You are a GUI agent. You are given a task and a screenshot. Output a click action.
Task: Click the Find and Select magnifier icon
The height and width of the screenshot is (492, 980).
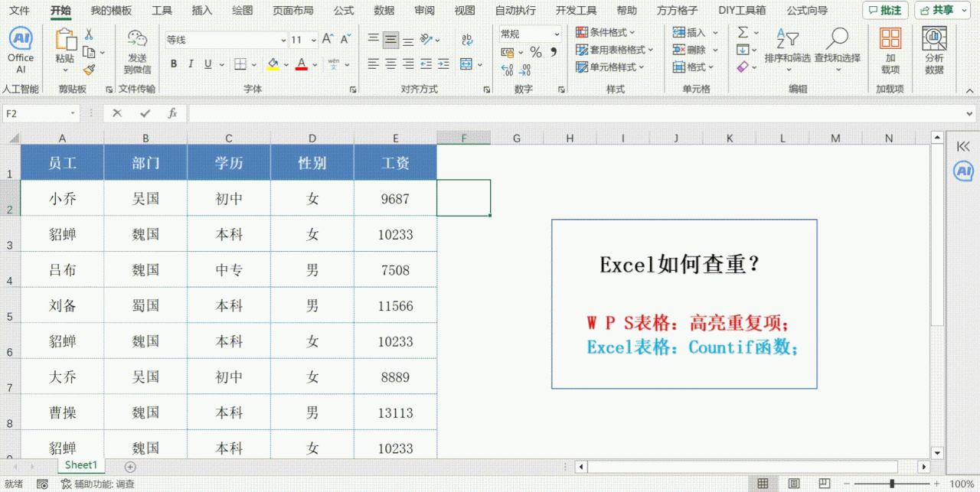pos(837,38)
